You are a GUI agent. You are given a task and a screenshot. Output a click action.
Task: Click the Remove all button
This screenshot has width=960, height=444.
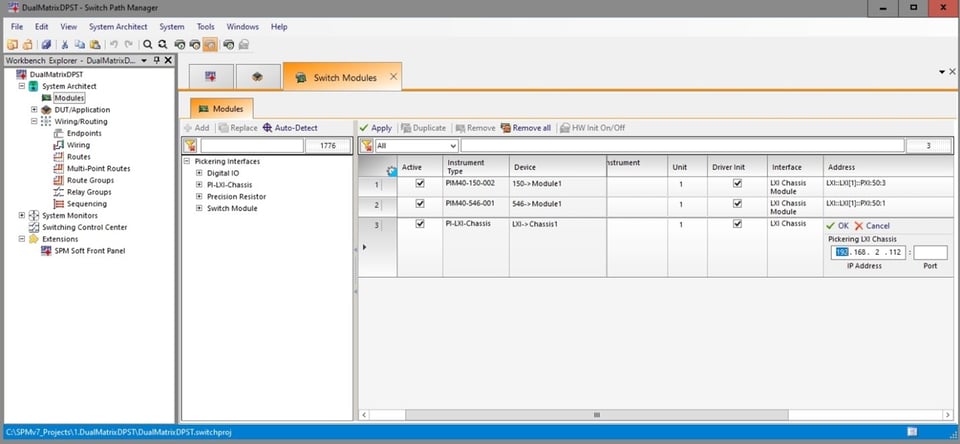click(x=525, y=128)
